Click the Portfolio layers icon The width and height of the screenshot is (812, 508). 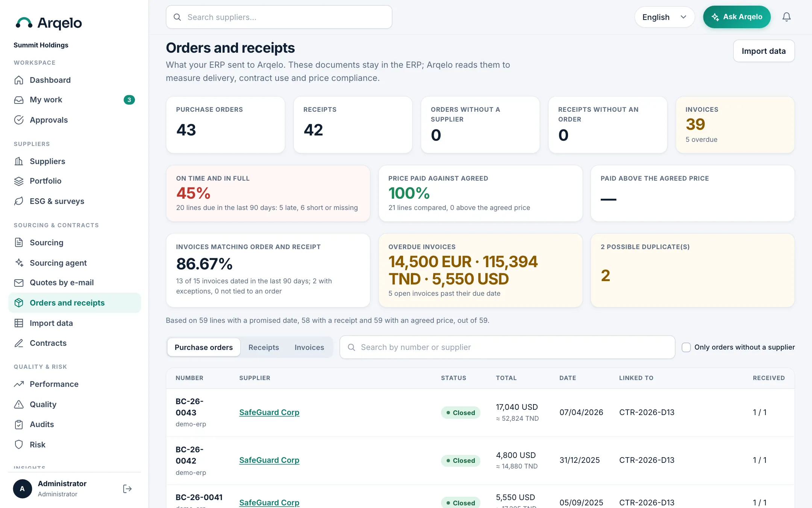click(19, 181)
